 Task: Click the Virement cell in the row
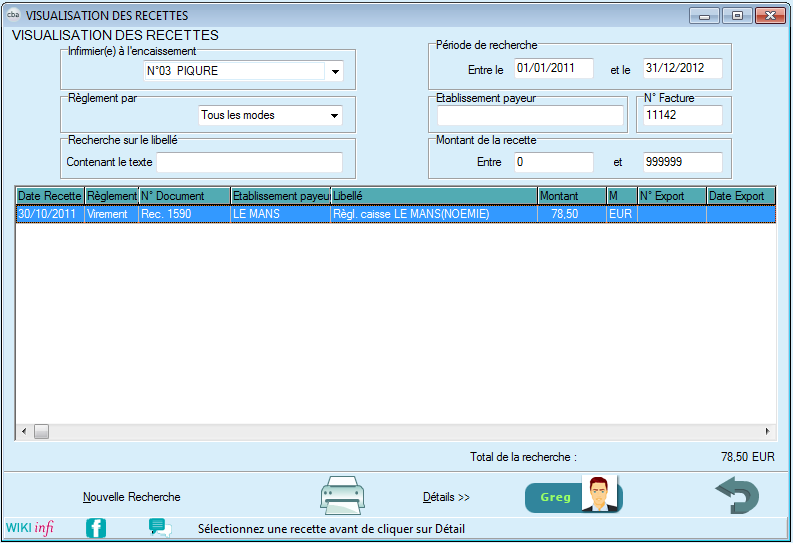point(111,214)
